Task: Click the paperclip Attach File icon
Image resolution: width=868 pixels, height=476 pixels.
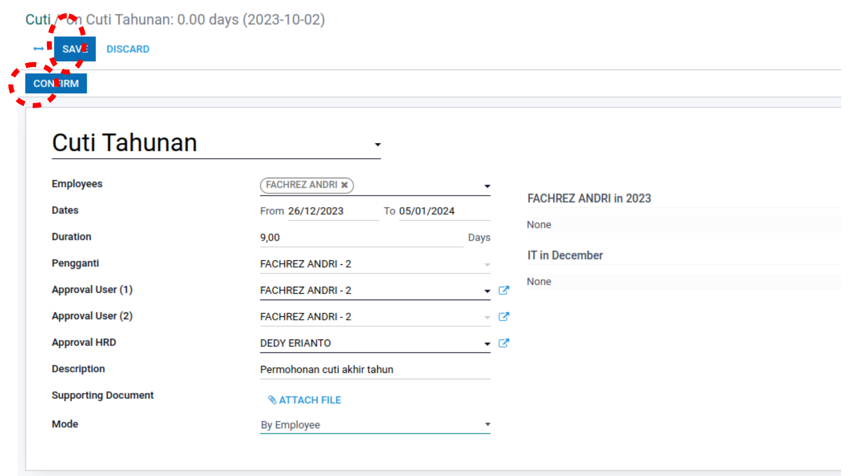Action: [x=272, y=400]
